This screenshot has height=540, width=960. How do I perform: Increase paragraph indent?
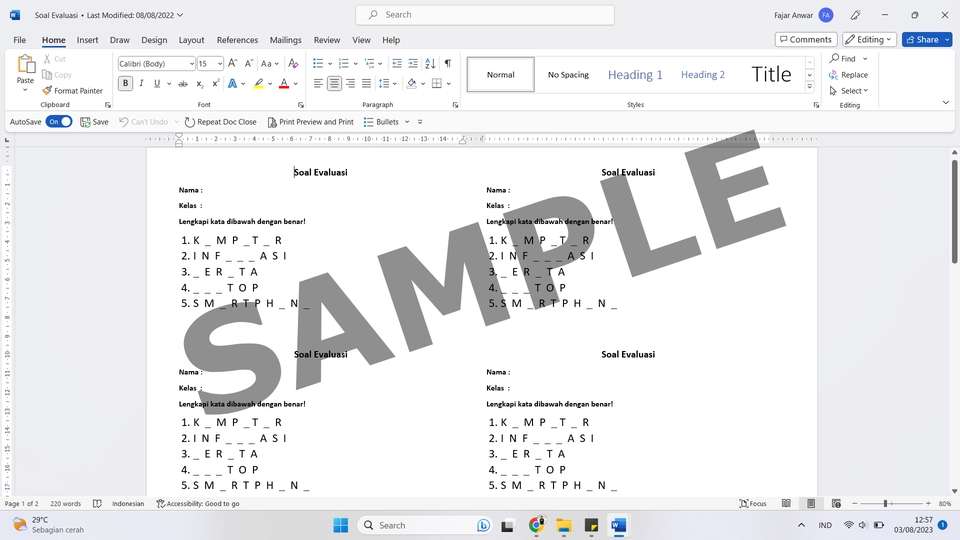click(413, 64)
